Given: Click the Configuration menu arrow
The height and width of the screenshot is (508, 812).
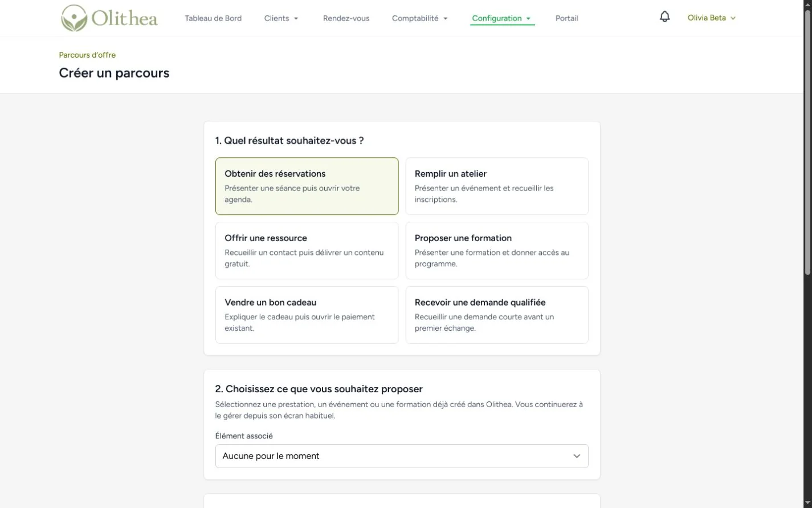Looking at the screenshot, I should (x=528, y=19).
